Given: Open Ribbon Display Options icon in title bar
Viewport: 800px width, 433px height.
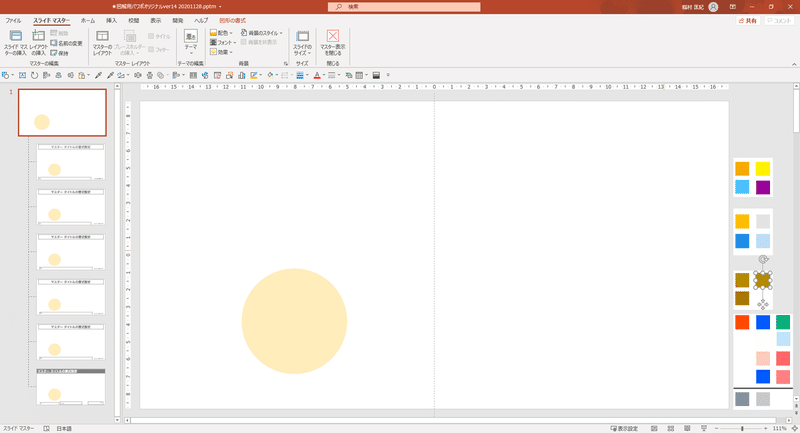Looking at the screenshot, I should (x=733, y=7).
